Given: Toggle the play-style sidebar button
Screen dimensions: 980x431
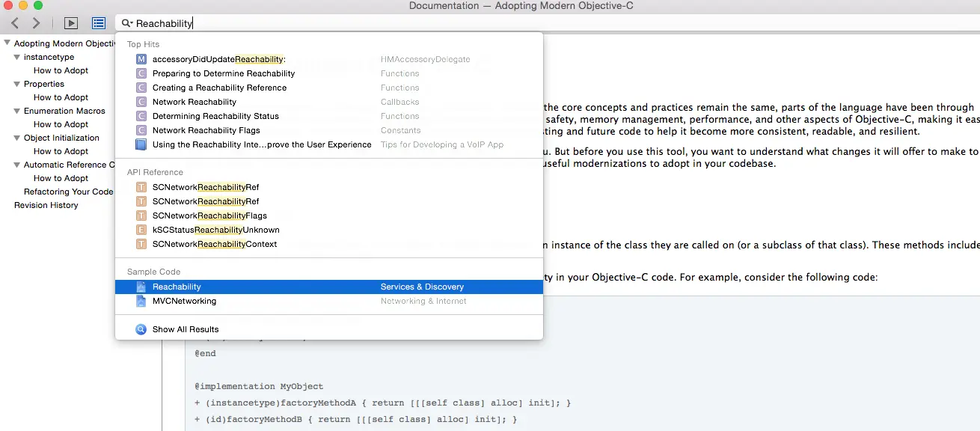Looking at the screenshot, I should [x=71, y=23].
